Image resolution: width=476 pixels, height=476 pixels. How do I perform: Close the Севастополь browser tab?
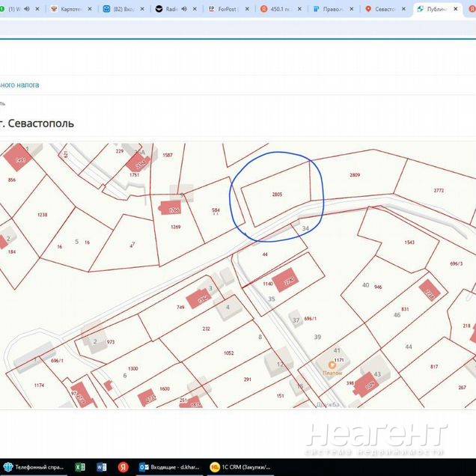tap(404, 10)
